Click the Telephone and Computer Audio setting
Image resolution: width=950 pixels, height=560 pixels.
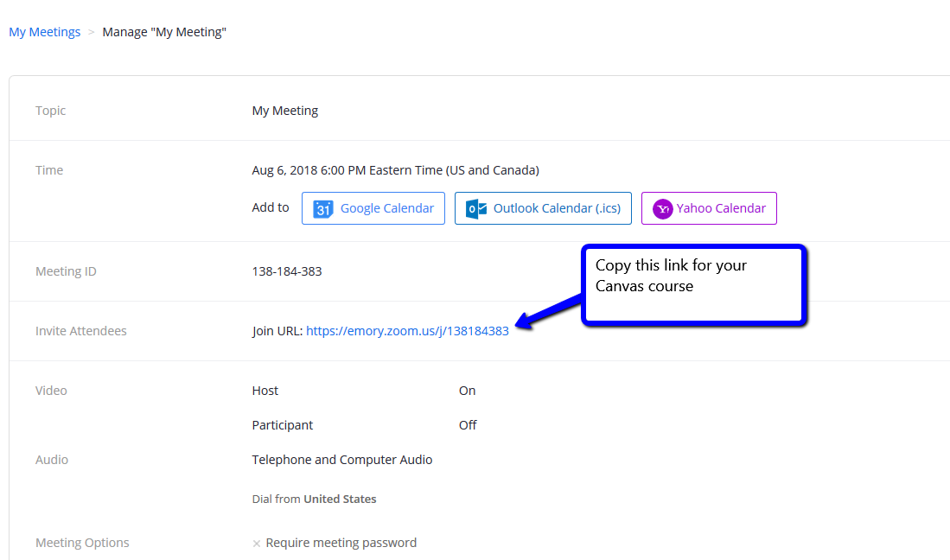tap(341, 459)
